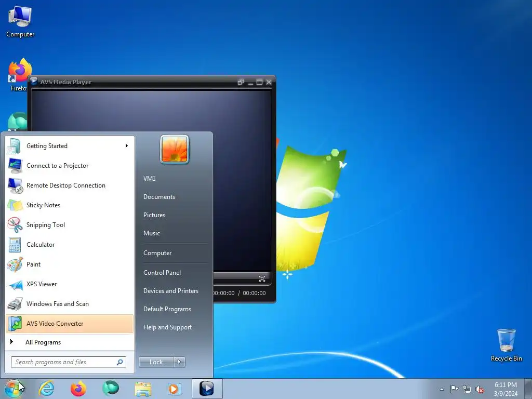This screenshot has height=399, width=532.
Task: Click the Windows Fax and Scan icon
Action: click(15, 303)
